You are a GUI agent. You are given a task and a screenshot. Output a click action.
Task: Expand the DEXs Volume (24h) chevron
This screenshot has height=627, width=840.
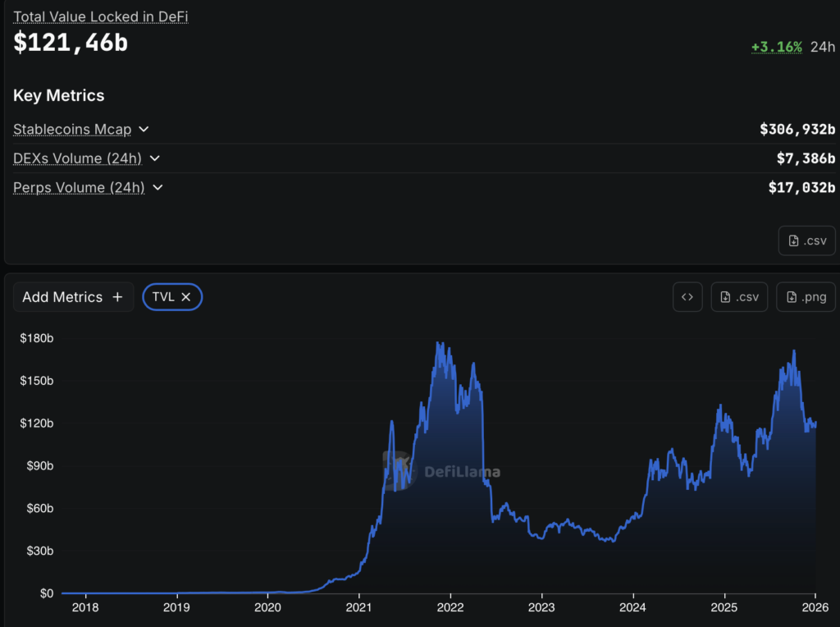tap(154, 158)
